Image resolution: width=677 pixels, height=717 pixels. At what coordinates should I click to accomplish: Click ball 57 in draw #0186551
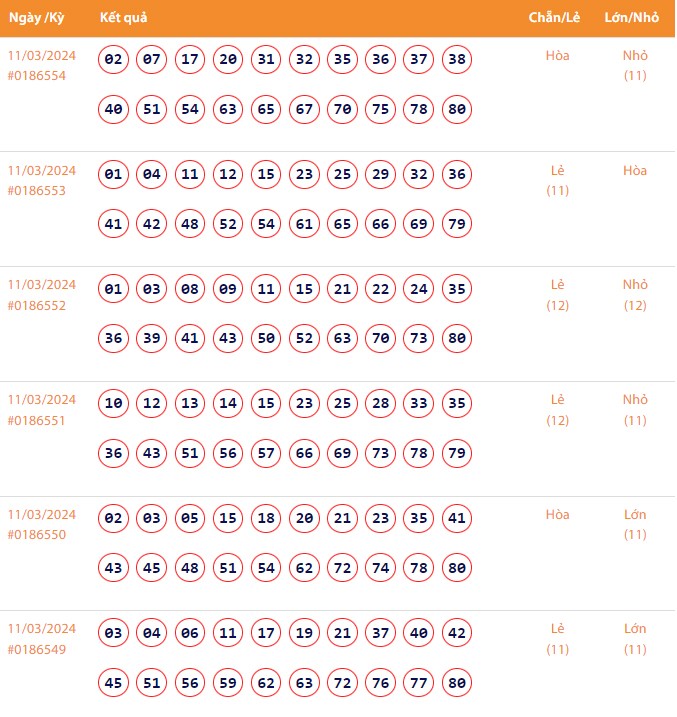[266, 453]
